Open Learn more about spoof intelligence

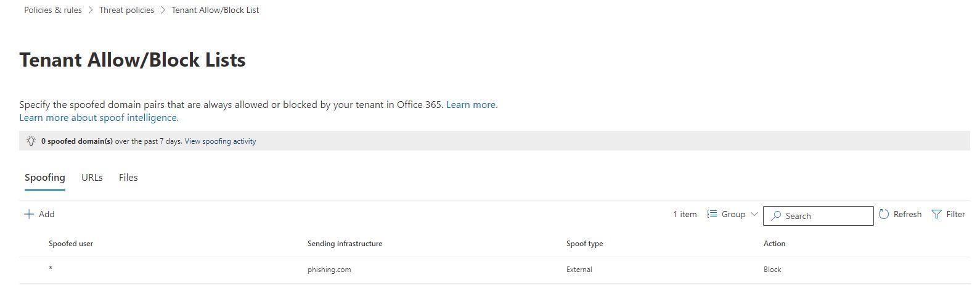pyautogui.click(x=99, y=117)
